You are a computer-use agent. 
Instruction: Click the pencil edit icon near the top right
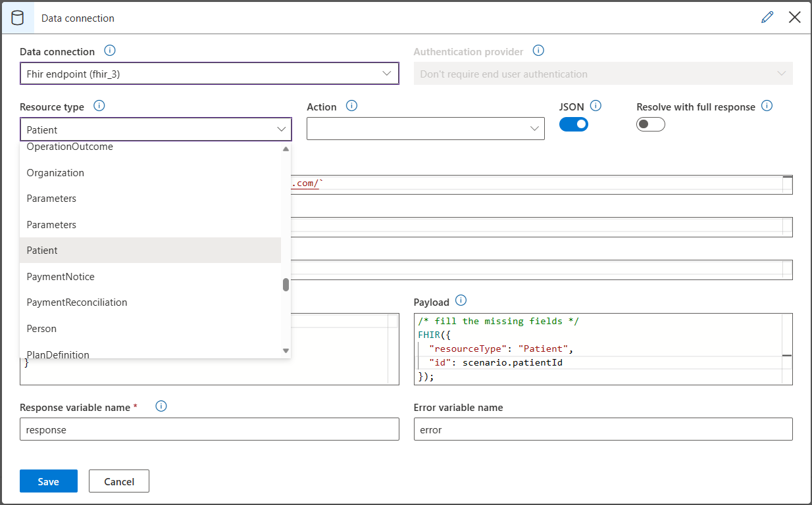[767, 17]
